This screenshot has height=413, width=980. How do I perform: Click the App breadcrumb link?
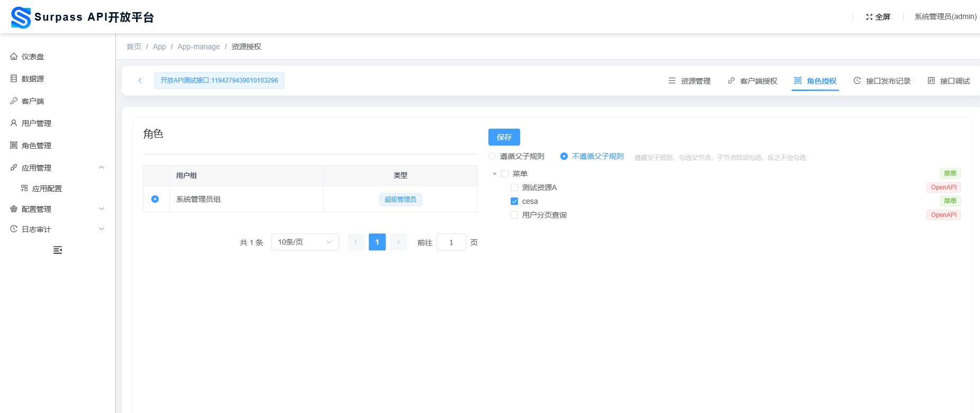pos(159,47)
